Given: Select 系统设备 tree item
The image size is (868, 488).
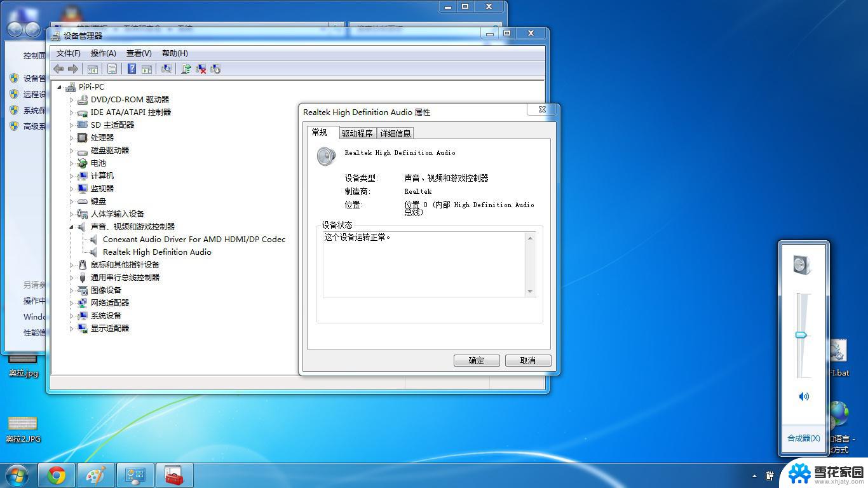Looking at the screenshot, I should tap(106, 316).
